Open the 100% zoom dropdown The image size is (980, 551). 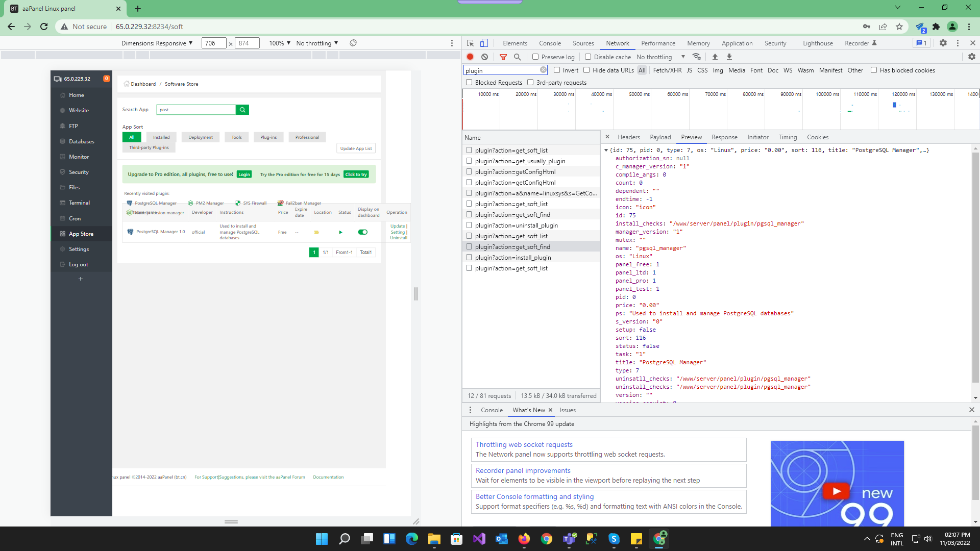coord(280,43)
